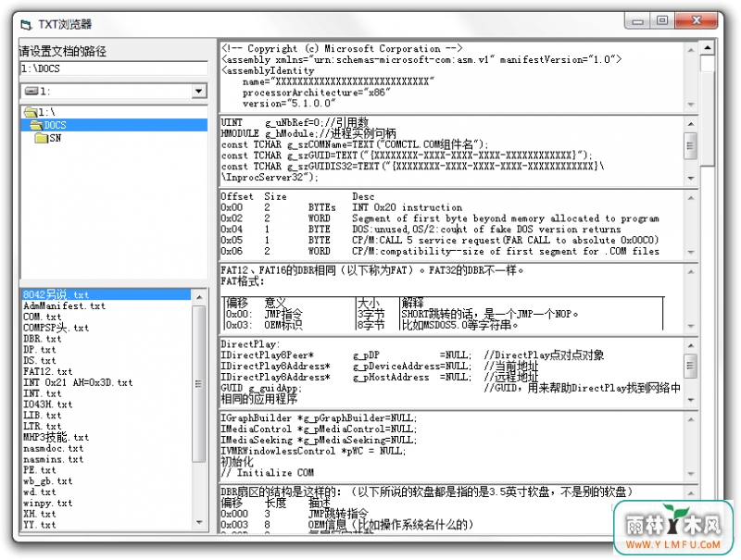Click down arrow of Copyright manifest pane

tap(691, 104)
